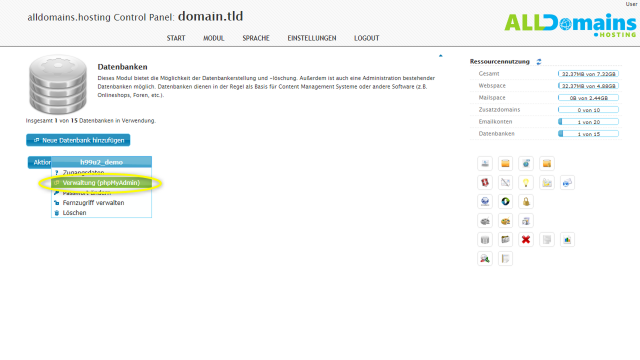640x360 pixels.
Task: Open the golden padlock module icon
Action: click(x=526, y=202)
